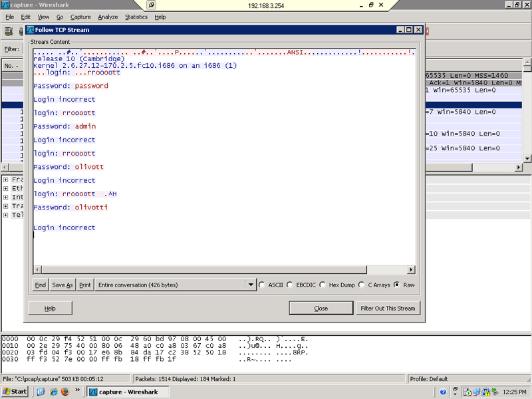Open Internet Explorer from the quick launch bar

click(53, 392)
